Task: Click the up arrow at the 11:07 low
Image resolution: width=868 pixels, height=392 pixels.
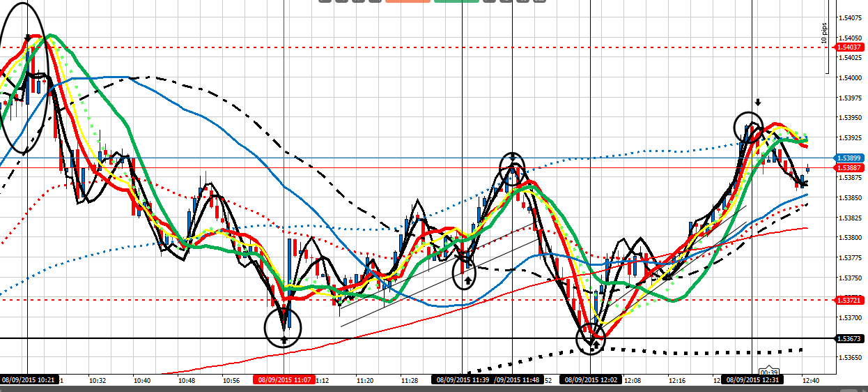Action: tap(284, 340)
